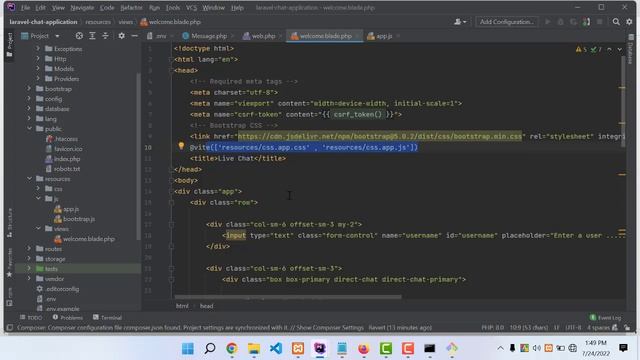The height and width of the screenshot is (360, 640).
Task: Click the 4 spaces indent status entry
Action: (x=598, y=328)
